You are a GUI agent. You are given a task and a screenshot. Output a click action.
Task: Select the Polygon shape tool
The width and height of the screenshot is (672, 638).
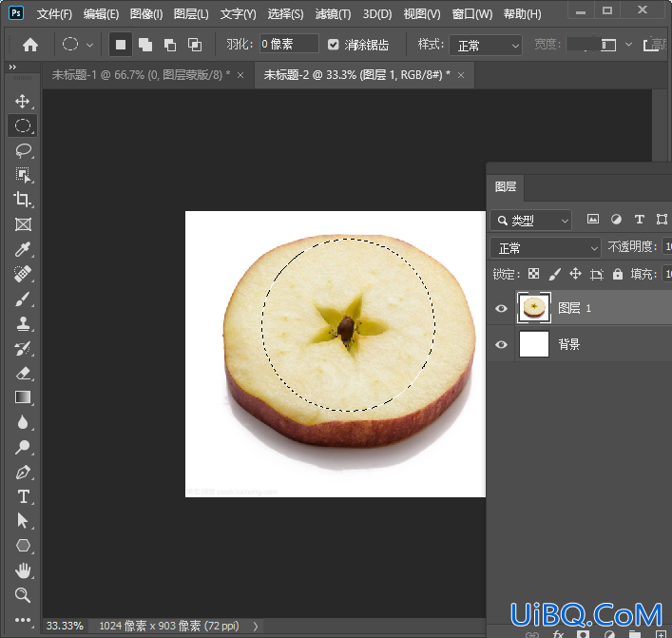point(23,546)
